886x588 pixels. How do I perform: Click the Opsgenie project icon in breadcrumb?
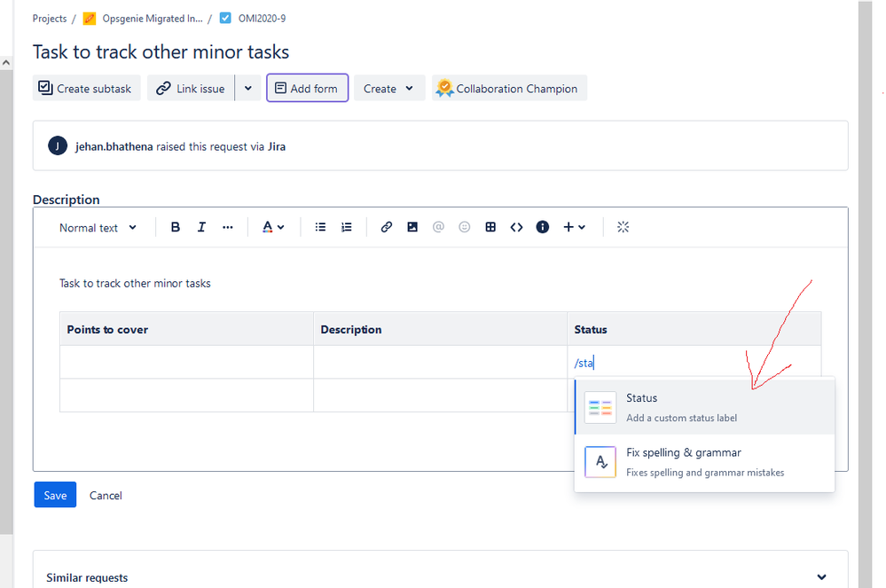coord(90,19)
